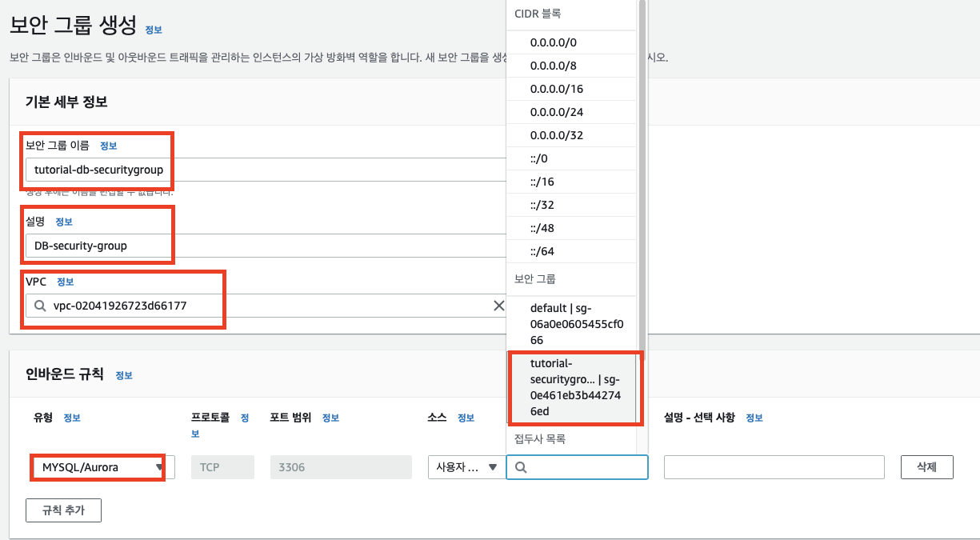Select the tutorial-securitygroup option in the list
The image size is (980, 540).
click(x=573, y=387)
